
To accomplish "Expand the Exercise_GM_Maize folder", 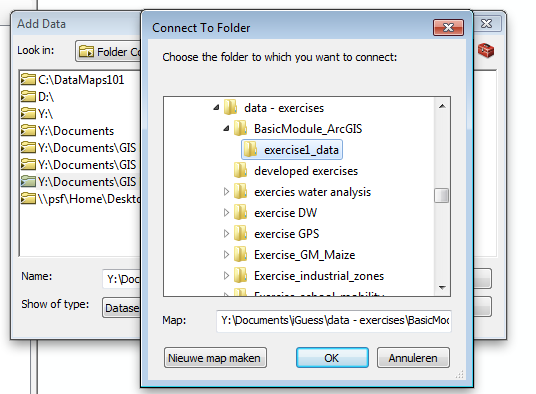I will point(226,255).
